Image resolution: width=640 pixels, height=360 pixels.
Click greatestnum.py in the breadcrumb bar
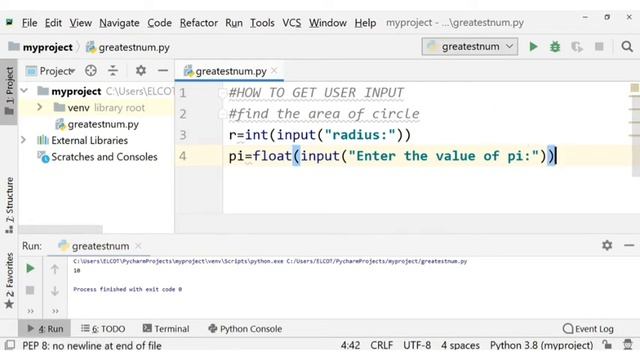point(128,47)
